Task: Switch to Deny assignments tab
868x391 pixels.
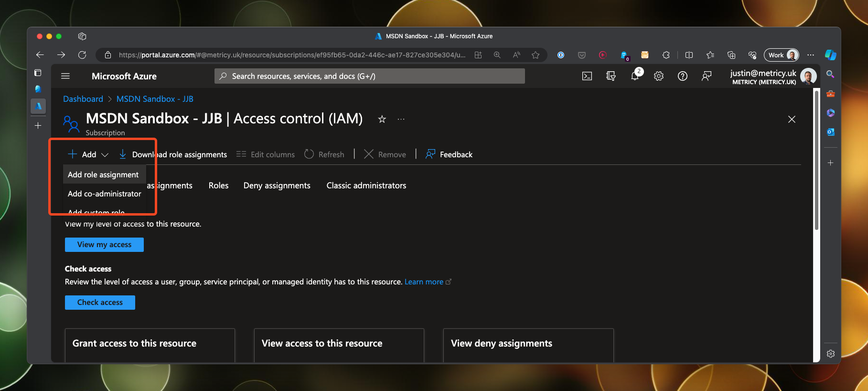Action: click(x=277, y=185)
